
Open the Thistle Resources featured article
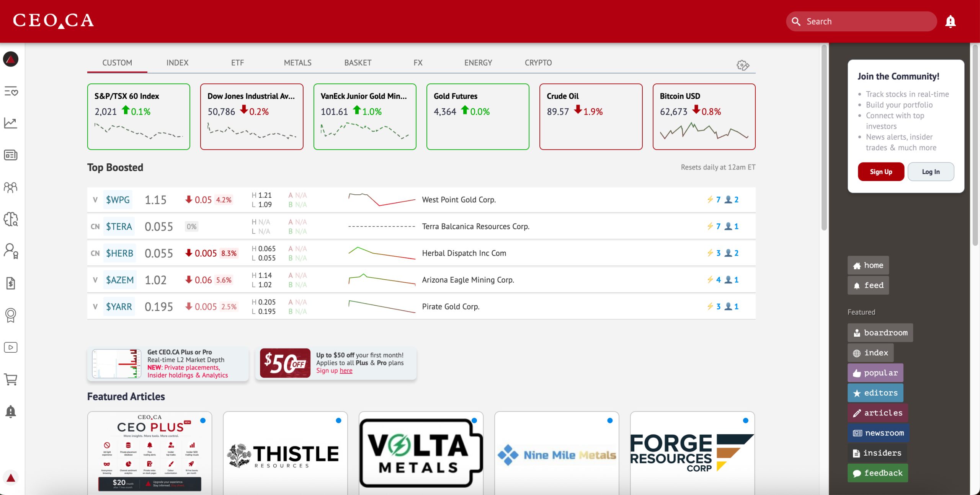pyautogui.click(x=285, y=453)
